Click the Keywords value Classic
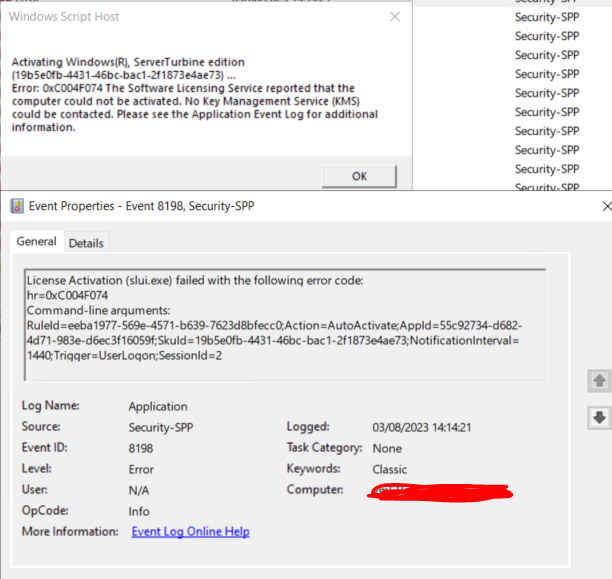This screenshot has height=579, width=612. click(x=390, y=469)
